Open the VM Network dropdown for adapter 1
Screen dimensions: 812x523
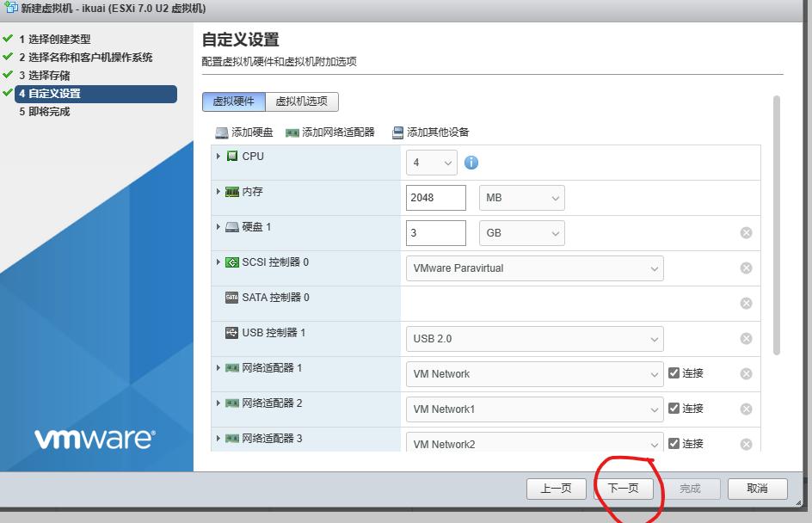pyautogui.click(x=534, y=373)
